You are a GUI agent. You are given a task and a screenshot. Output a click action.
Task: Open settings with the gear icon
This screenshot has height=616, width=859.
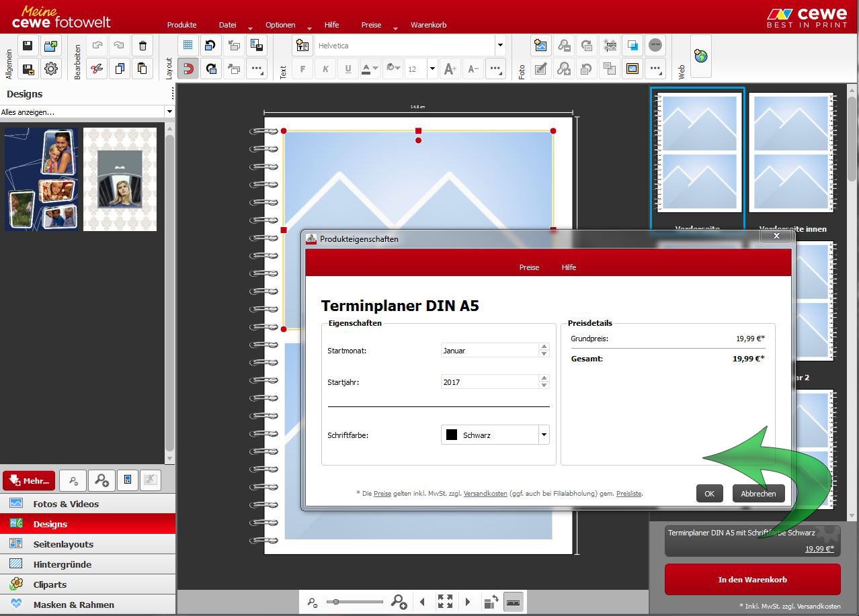(51, 69)
